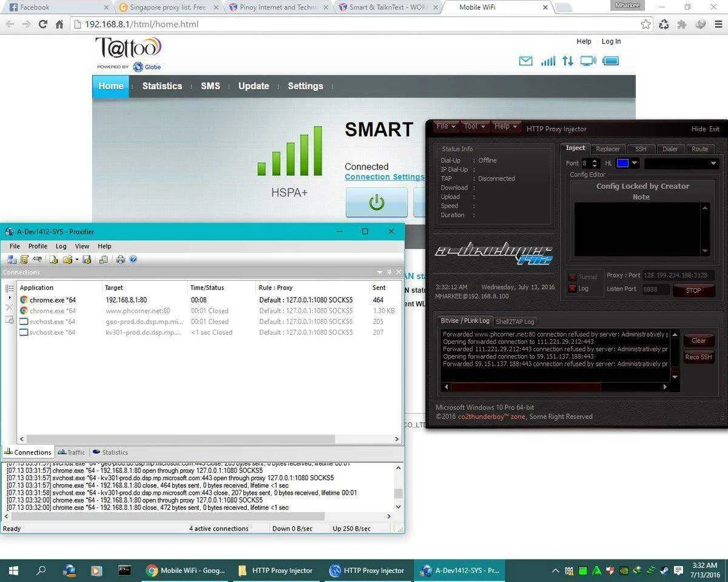728x582 pixels.
Task: Reload the page in Chrome
Action: (42, 24)
